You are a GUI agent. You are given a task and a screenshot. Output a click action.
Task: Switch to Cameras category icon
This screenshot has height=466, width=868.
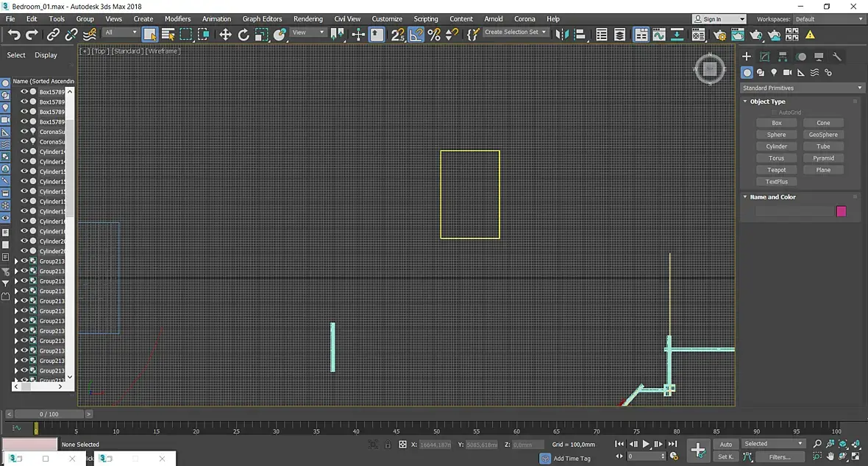pos(787,73)
